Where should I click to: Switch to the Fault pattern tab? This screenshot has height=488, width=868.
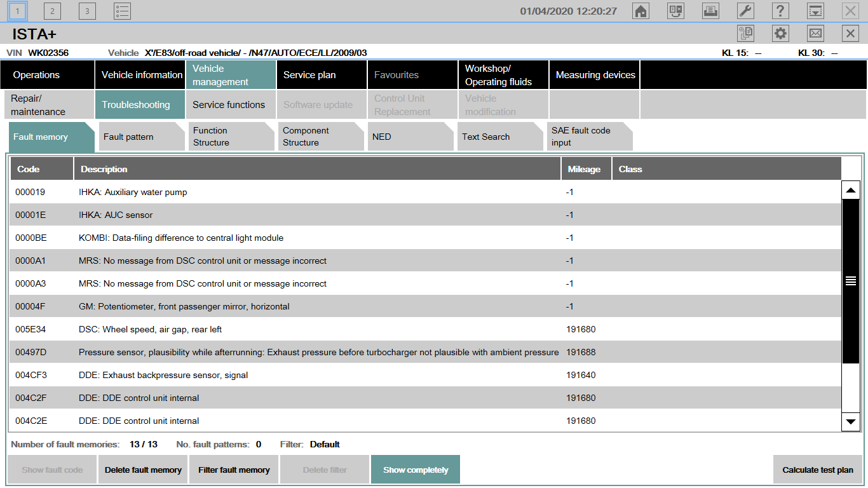(x=142, y=137)
